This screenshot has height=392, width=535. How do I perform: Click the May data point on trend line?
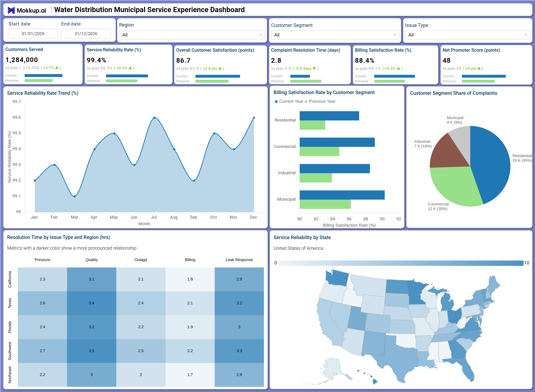tap(114, 133)
